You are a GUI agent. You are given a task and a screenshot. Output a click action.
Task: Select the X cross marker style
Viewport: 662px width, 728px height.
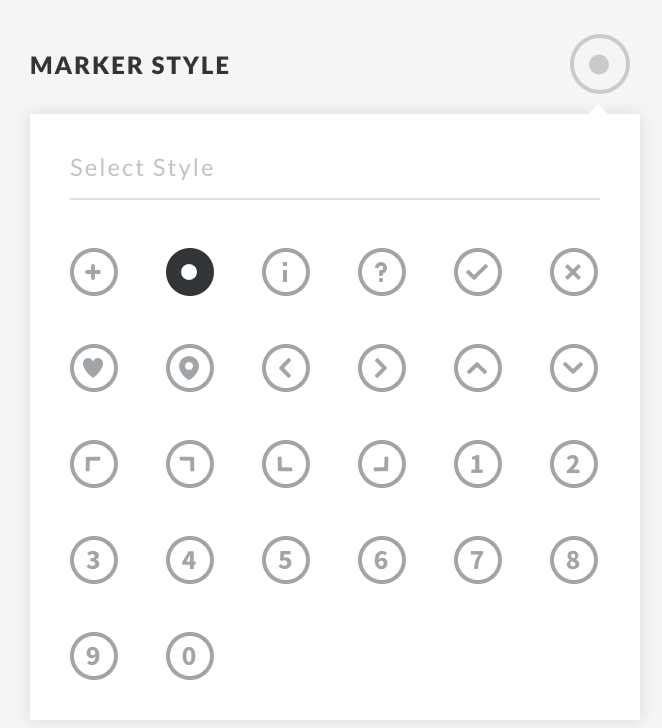pos(574,272)
